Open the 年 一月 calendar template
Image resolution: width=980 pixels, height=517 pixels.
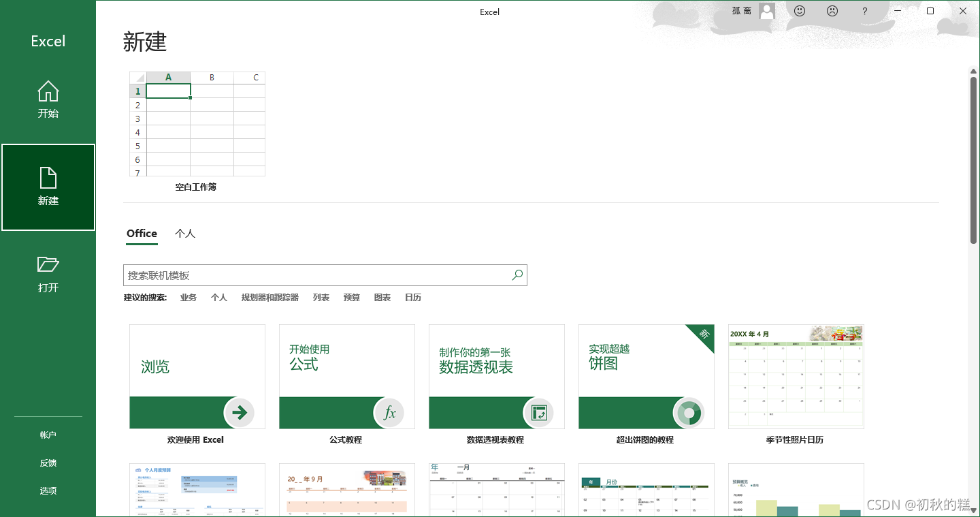[497, 490]
